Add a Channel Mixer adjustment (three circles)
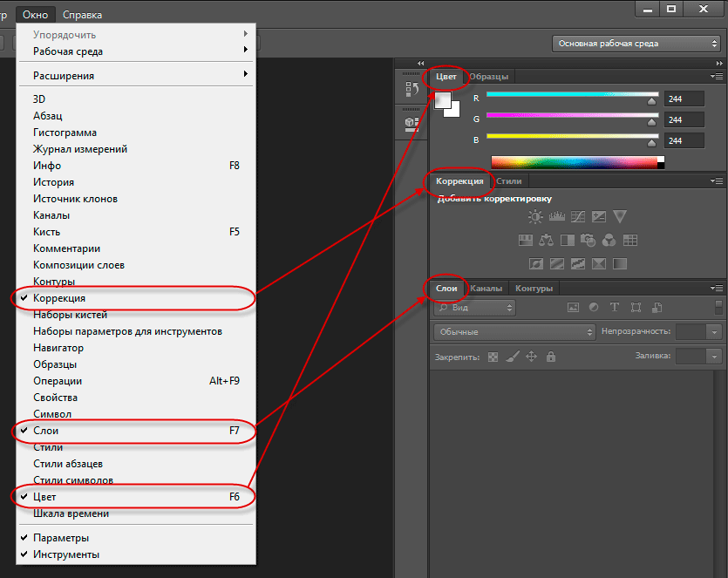Screen dimensions: 728x578 [x=609, y=240]
